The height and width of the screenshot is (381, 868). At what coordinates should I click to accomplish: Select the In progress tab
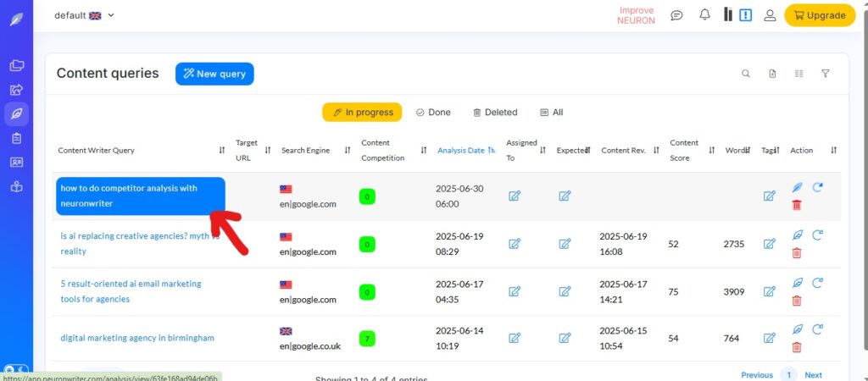click(x=362, y=113)
